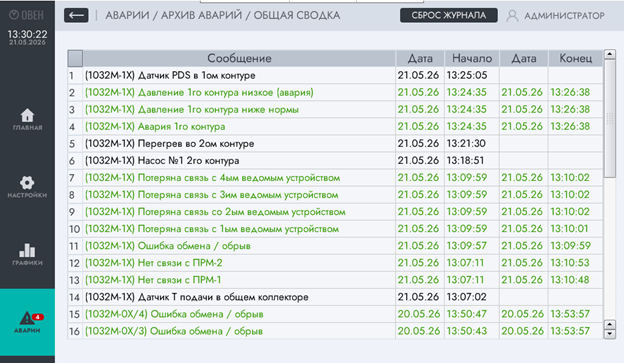Select 'Потеряна связь с 1ым ведомым устройством'
Screen dimensions: 624x363
335,229
